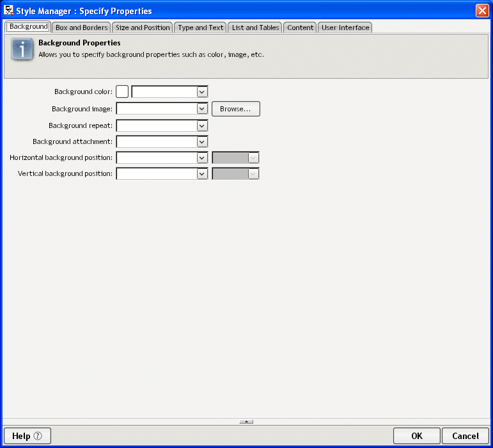Switch to the Background tab

click(x=28, y=27)
